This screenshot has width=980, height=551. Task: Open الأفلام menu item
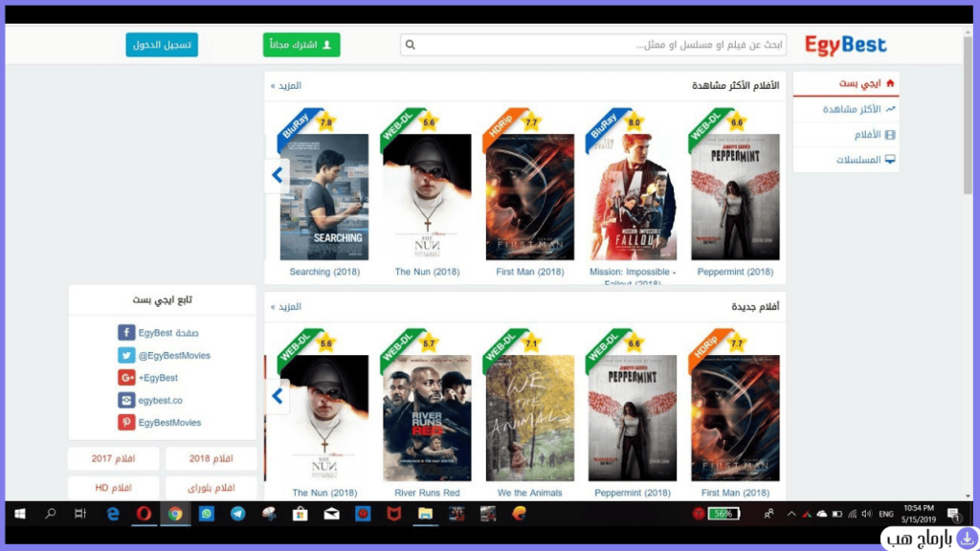click(x=846, y=135)
